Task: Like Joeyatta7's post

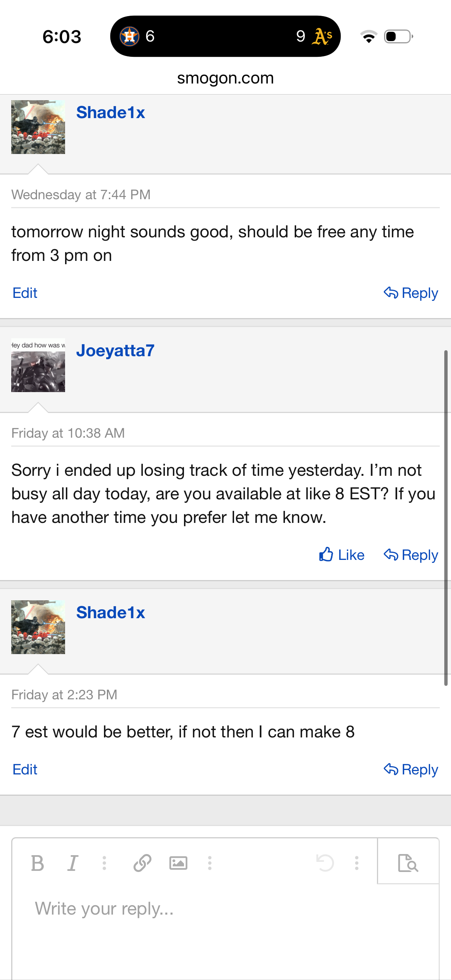Action: [341, 555]
